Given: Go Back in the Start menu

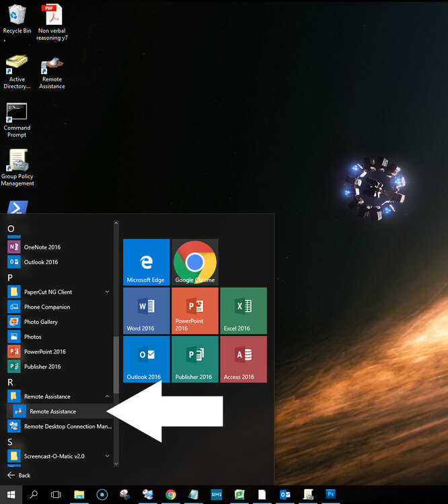Looking at the screenshot, I should [x=19, y=475].
